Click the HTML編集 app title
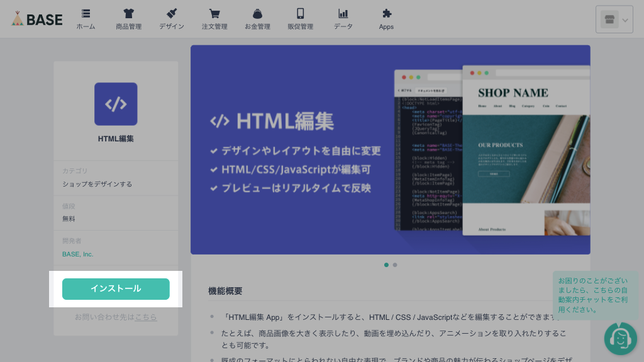644x362 pixels. tap(116, 139)
